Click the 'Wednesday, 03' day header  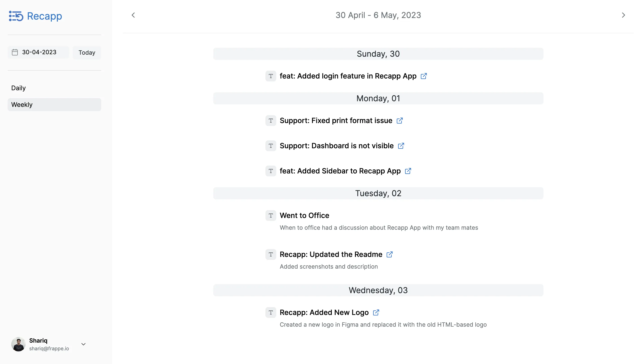(378, 290)
